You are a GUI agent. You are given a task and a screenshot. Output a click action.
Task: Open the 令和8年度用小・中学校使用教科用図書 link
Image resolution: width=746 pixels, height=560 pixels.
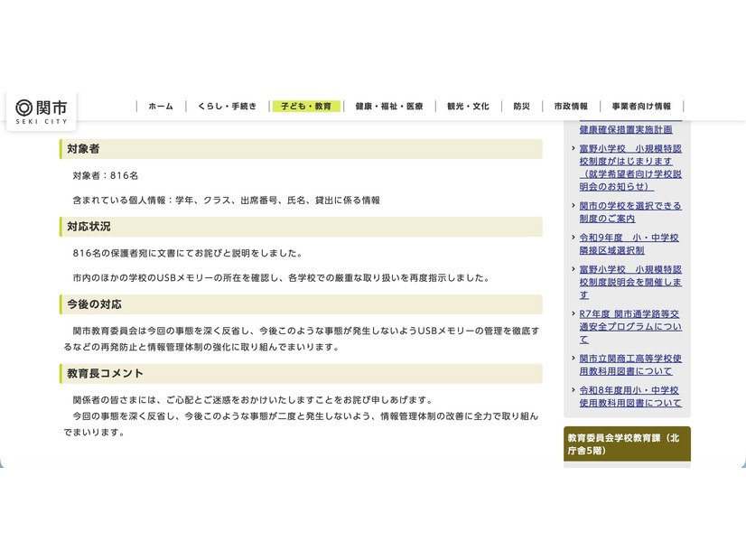630,397
